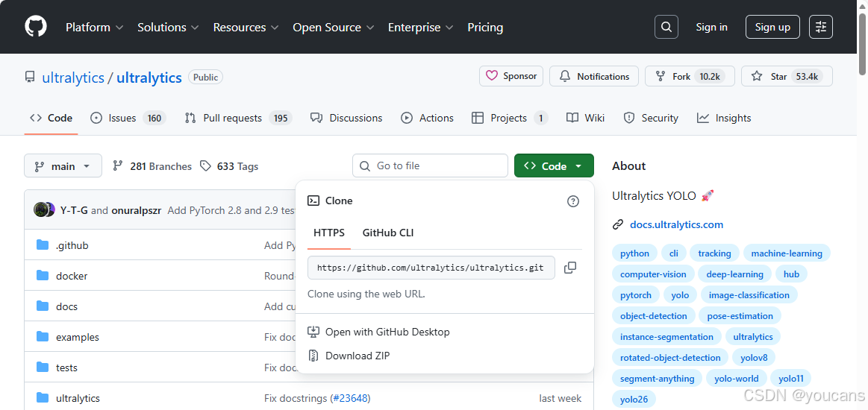The width and height of the screenshot is (868, 410).
Task: Open the appearance settings icon button
Action: coord(821,27)
